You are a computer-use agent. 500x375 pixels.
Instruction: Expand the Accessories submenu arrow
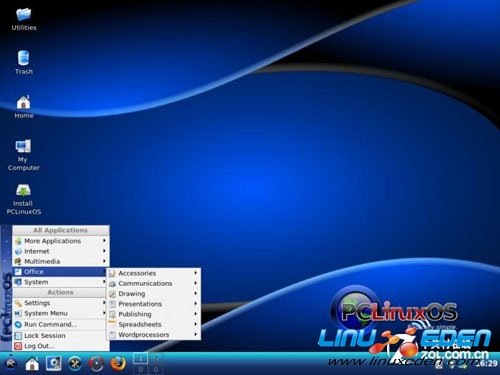click(x=196, y=273)
